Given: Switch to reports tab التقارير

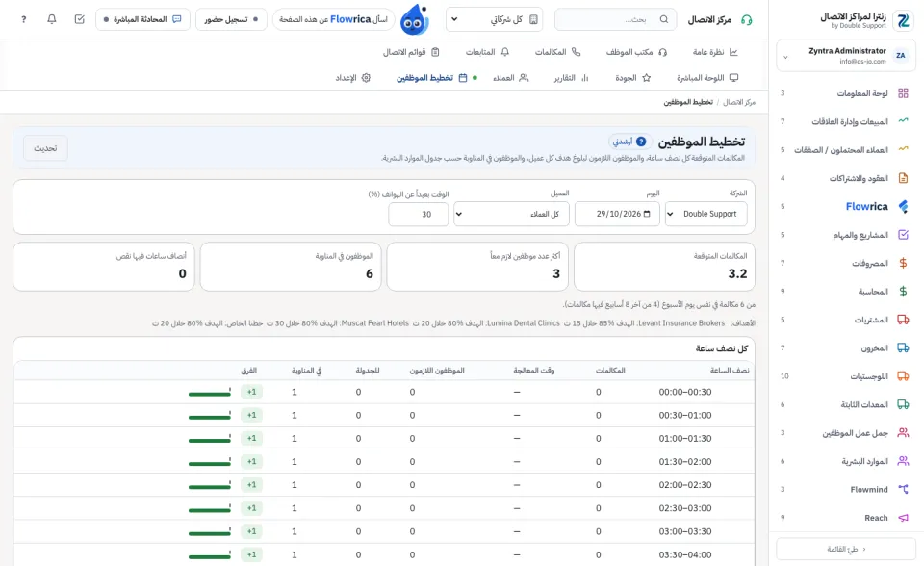Looking at the screenshot, I should coord(571,78).
